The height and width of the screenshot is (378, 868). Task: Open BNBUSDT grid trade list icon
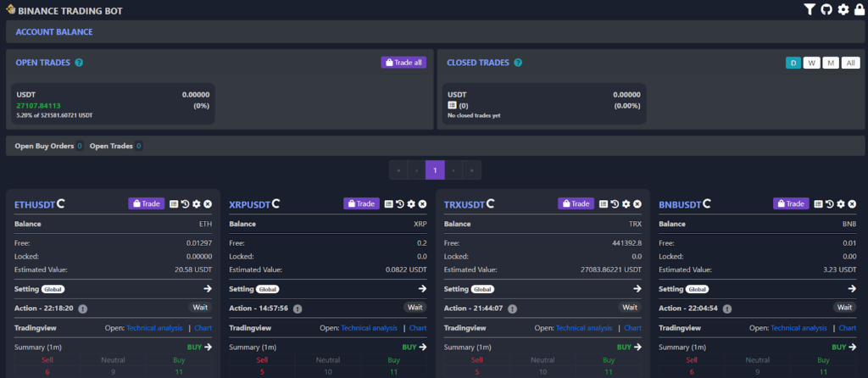818,203
